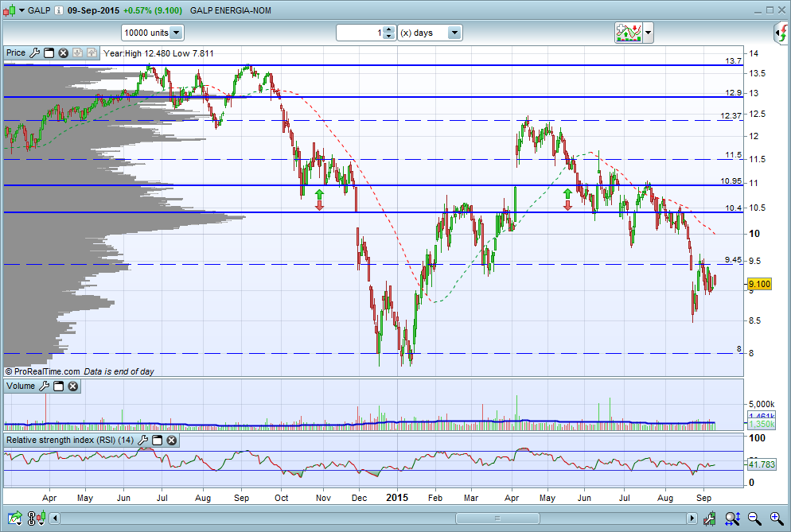Click the auto-fit zoom magnifier icon

coord(732,518)
